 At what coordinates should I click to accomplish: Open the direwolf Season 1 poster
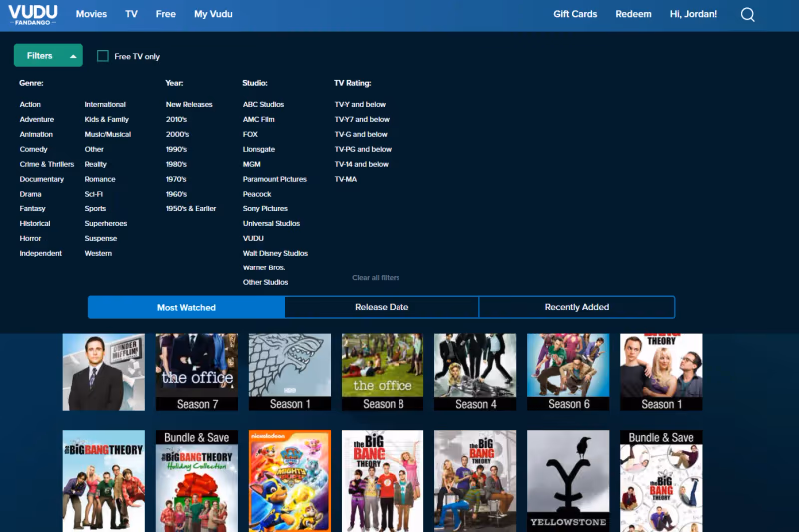(290, 372)
